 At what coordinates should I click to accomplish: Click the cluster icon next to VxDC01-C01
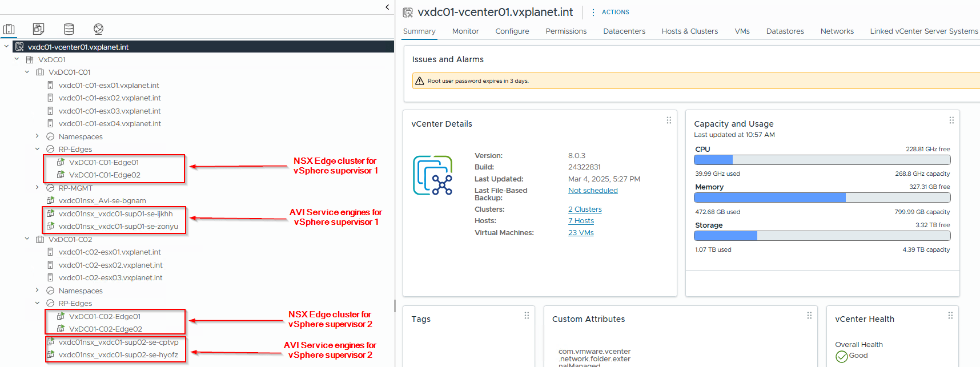(x=40, y=72)
